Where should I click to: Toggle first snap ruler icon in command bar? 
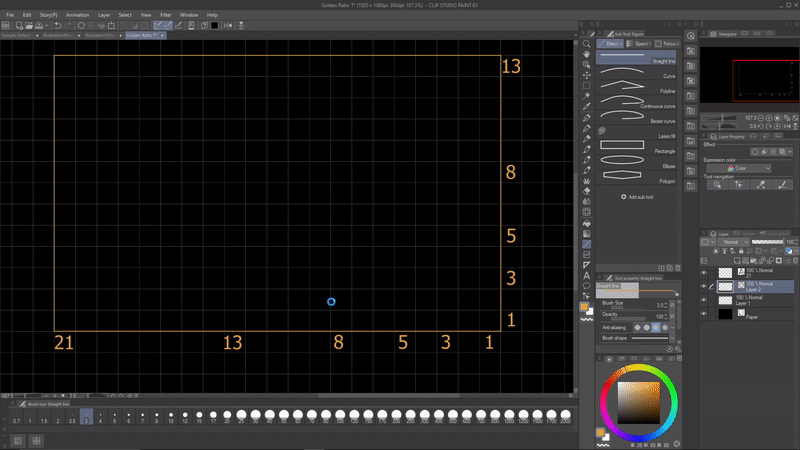[158, 26]
